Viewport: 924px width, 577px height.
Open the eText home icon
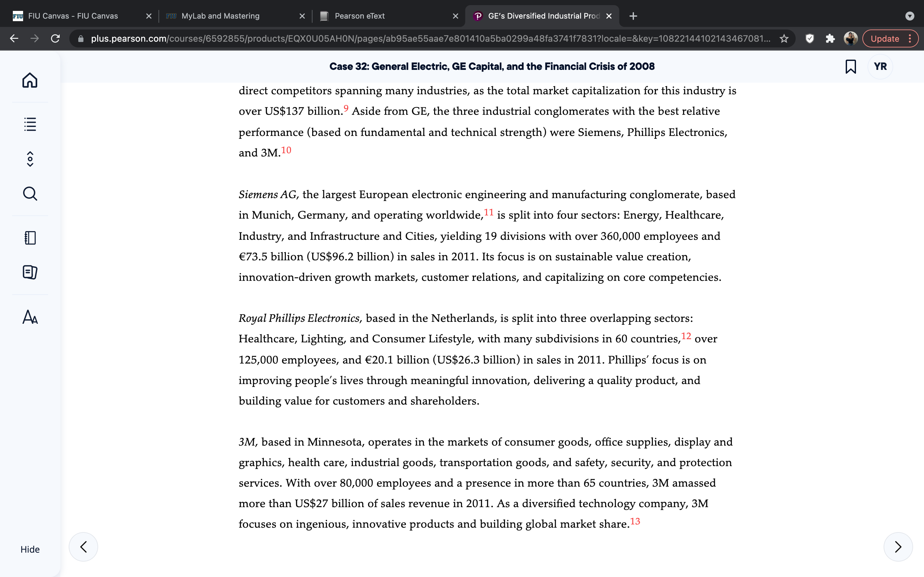30,80
